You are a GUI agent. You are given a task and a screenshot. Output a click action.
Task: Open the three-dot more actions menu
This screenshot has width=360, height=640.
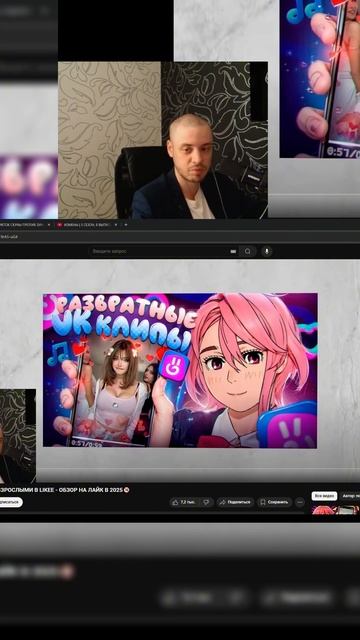[300, 502]
